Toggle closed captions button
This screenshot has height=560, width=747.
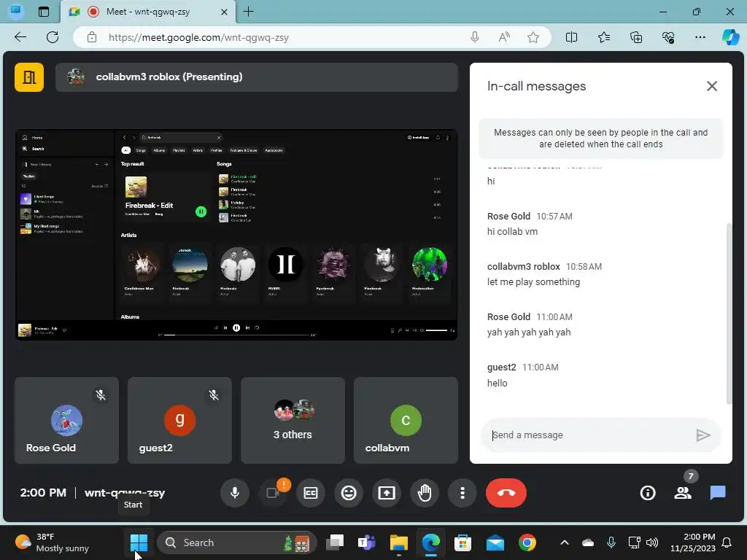click(x=311, y=493)
